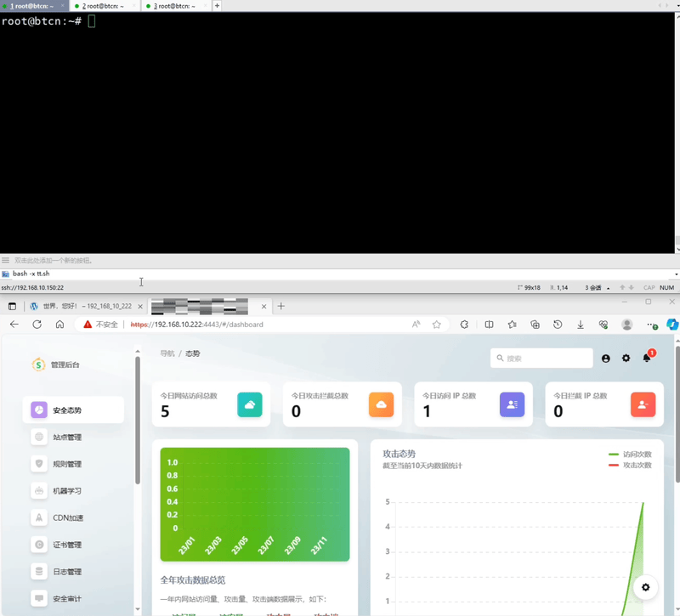Open the command bar dropdown arrow
Viewport: 680px width, 616px height.
[676, 274]
